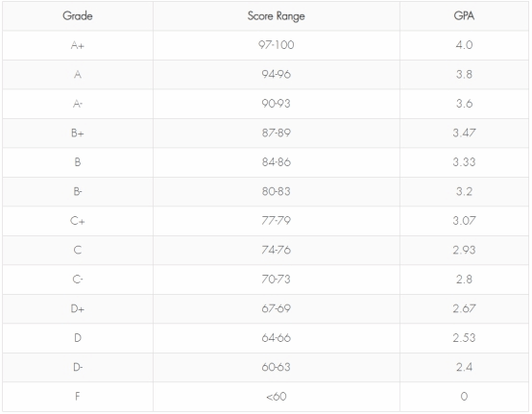Select the 94-96 score range cell
The image size is (532, 414).
coord(277,74)
